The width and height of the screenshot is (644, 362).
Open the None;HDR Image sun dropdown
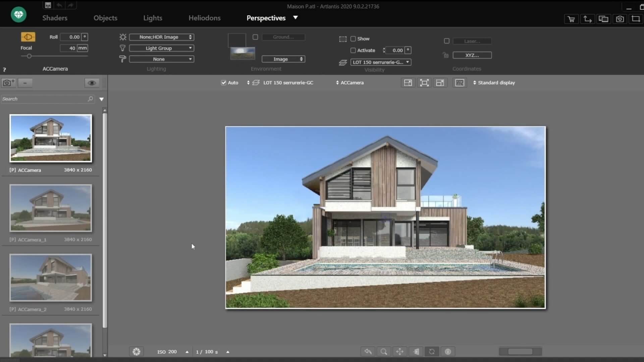coord(161,37)
